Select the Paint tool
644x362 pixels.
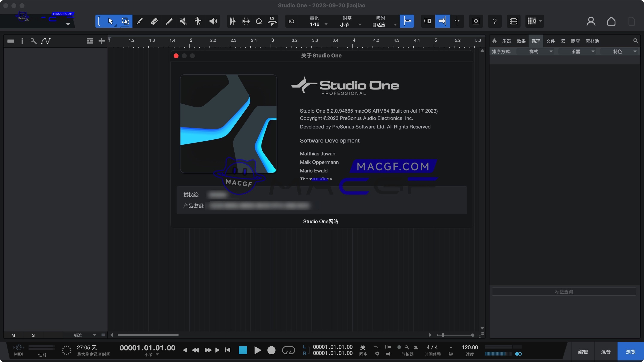pyautogui.click(x=169, y=21)
